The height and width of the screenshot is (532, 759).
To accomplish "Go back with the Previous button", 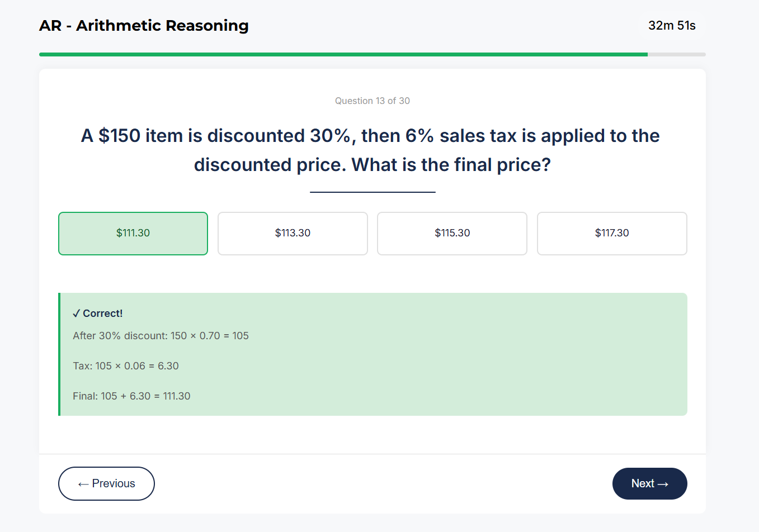I will coord(106,483).
